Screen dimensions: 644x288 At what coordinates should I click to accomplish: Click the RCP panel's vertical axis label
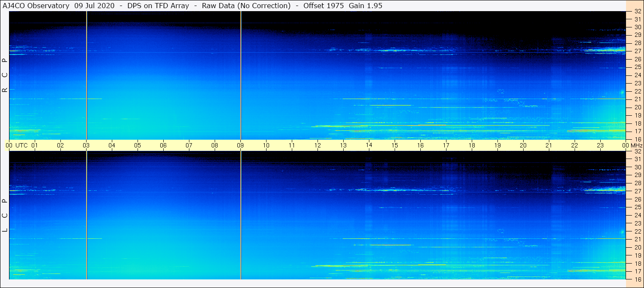(x=5, y=75)
